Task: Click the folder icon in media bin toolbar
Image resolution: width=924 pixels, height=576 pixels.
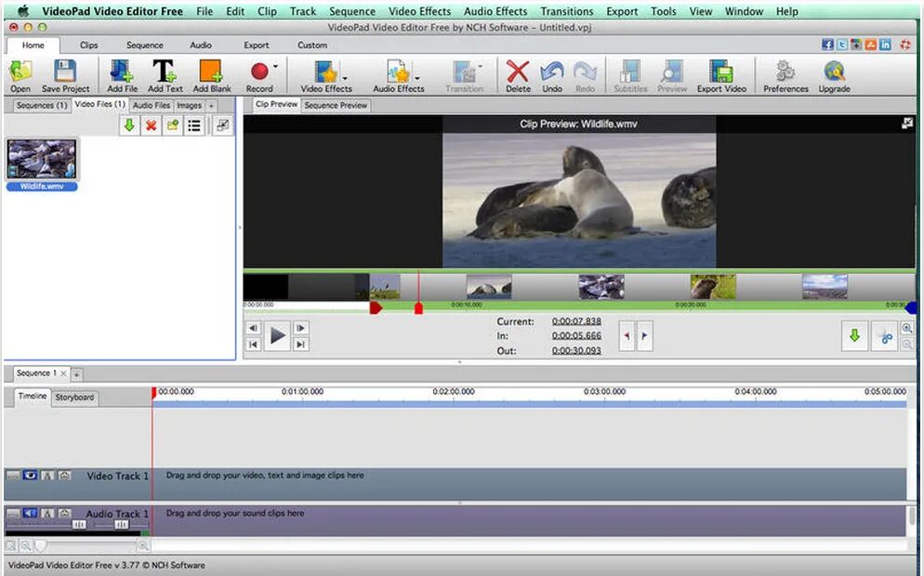Action: click(x=173, y=124)
